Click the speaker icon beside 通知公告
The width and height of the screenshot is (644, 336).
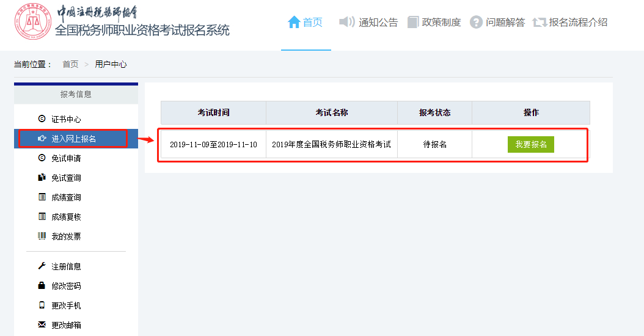pyautogui.click(x=346, y=23)
